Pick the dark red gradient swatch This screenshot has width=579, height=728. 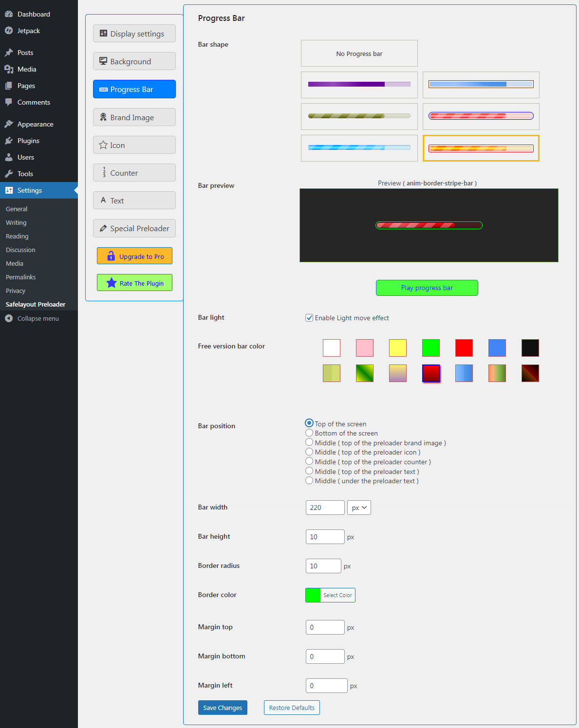point(431,373)
